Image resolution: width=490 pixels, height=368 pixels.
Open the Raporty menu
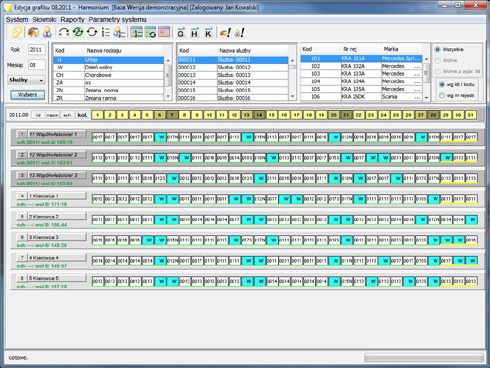(72, 20)
